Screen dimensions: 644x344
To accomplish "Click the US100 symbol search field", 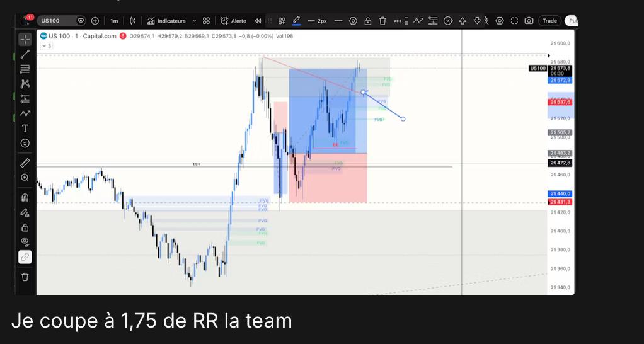I will click(62, 21).
